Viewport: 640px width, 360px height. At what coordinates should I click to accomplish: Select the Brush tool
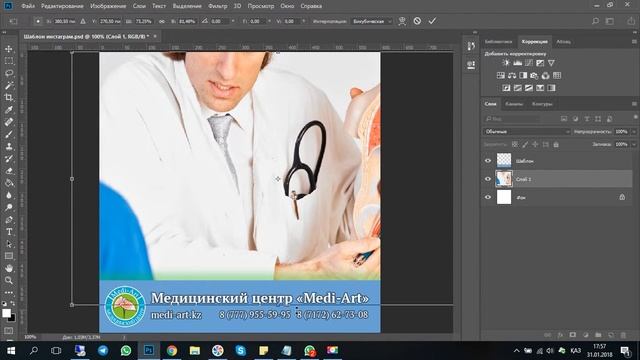[x=9, y=134]
